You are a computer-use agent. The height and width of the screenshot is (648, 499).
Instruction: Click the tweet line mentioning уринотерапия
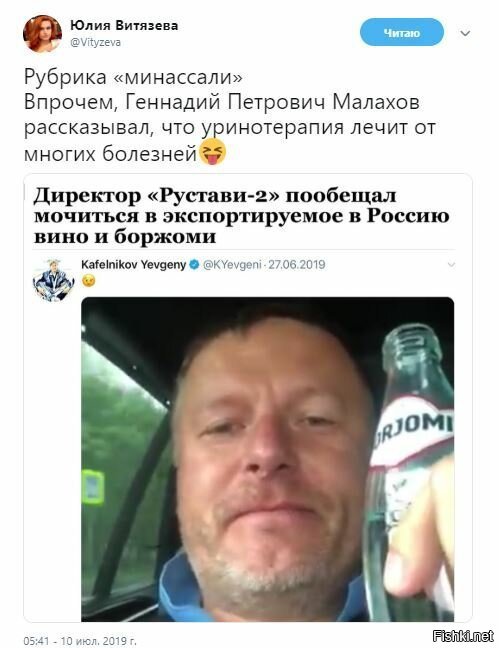click(230, 128)
